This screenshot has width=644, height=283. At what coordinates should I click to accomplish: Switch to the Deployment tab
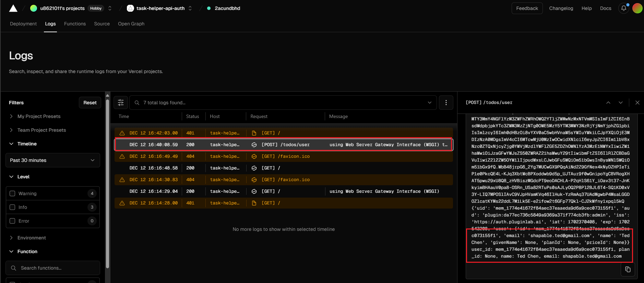[23, 24]
